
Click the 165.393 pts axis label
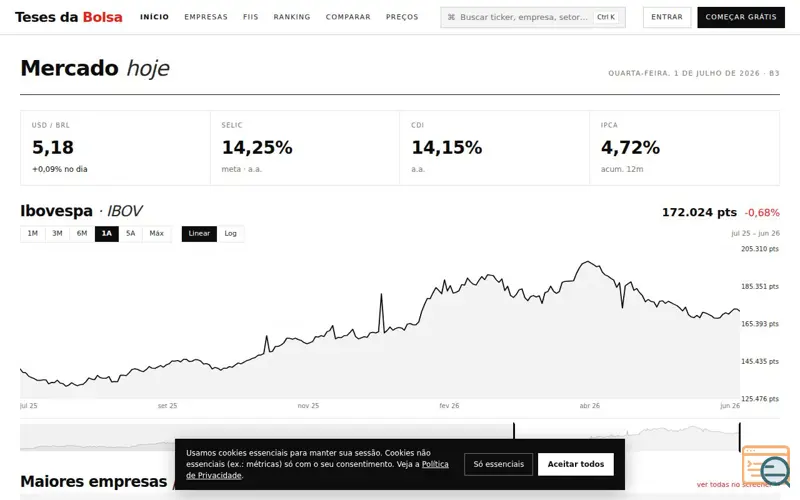(760, 323)
